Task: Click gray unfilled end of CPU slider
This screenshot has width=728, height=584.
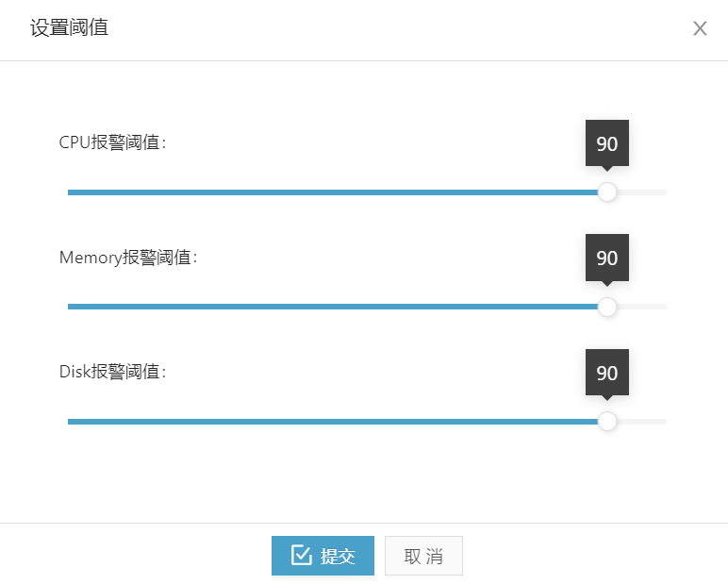Action: point(641,192)
